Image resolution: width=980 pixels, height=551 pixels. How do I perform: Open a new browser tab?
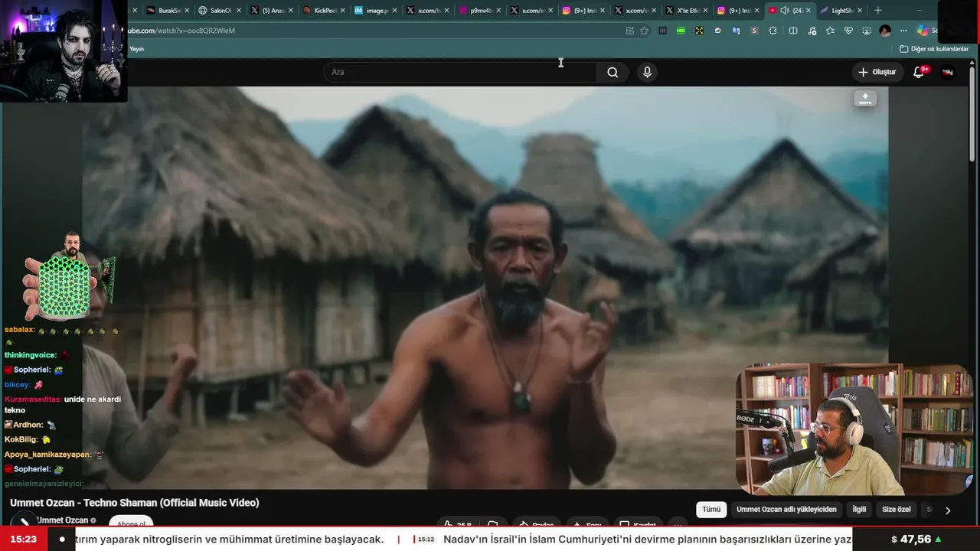point(878,11)
